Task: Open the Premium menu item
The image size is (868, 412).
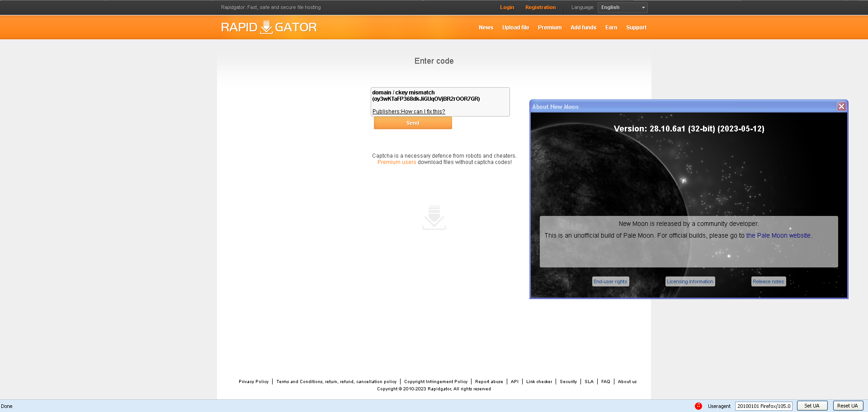Action: [x=550, y=28]
